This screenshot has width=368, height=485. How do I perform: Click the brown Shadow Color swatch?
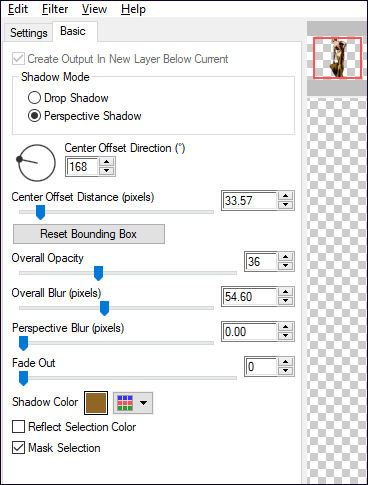pos(96,403)
